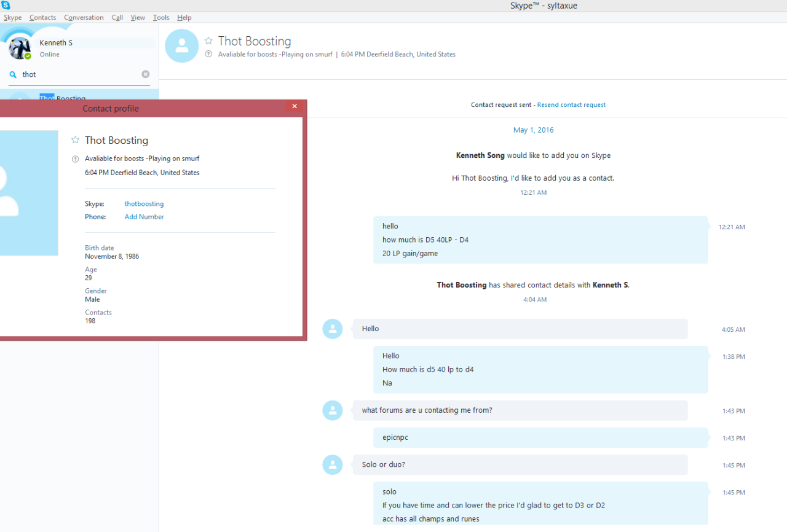Click status question icon in conversation header
Viewport: 787px width, 532px height.
[x=208, y=54]
